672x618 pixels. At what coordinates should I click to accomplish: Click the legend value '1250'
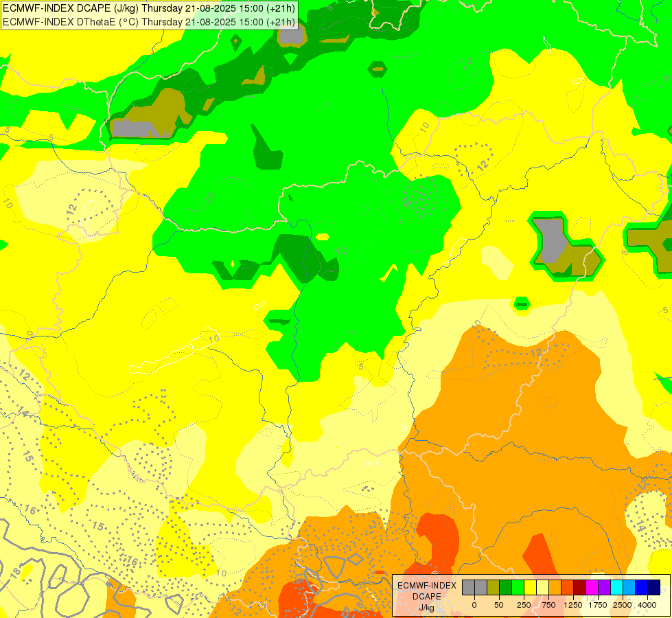[x=573, y=605]
